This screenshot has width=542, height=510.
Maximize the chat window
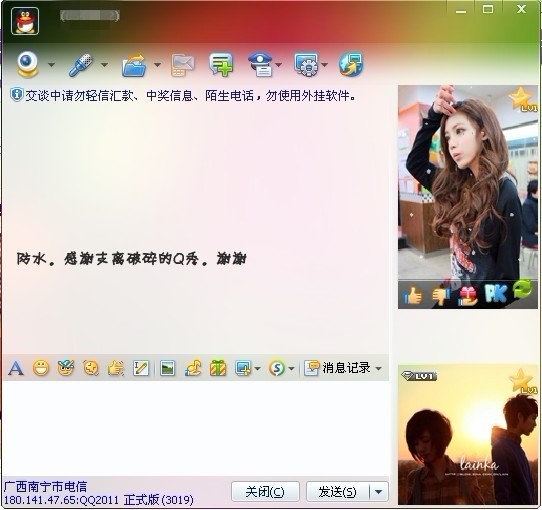488,10
